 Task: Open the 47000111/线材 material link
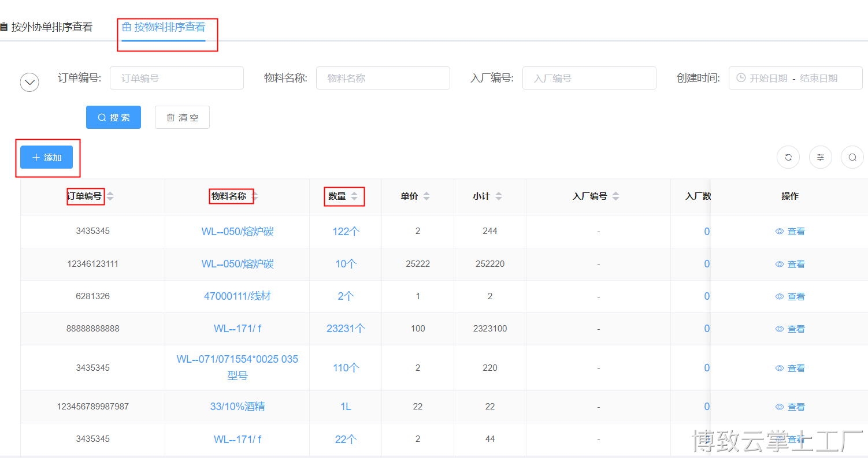coord(237,296)
